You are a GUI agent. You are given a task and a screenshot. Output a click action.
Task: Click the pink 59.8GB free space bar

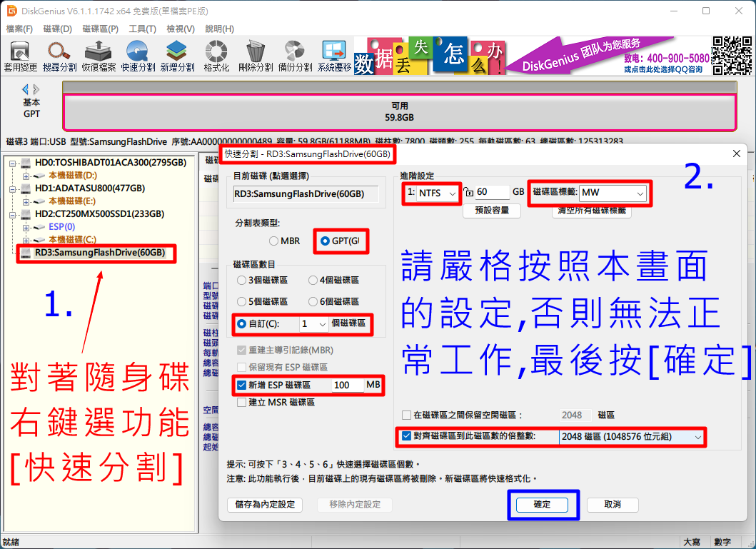click(399, 112)
